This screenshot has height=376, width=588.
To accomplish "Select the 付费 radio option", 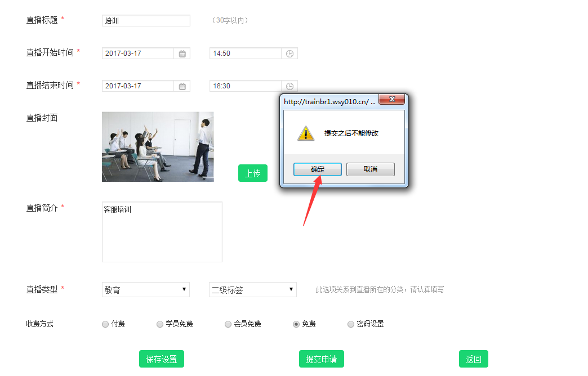I will click(105, 324).
